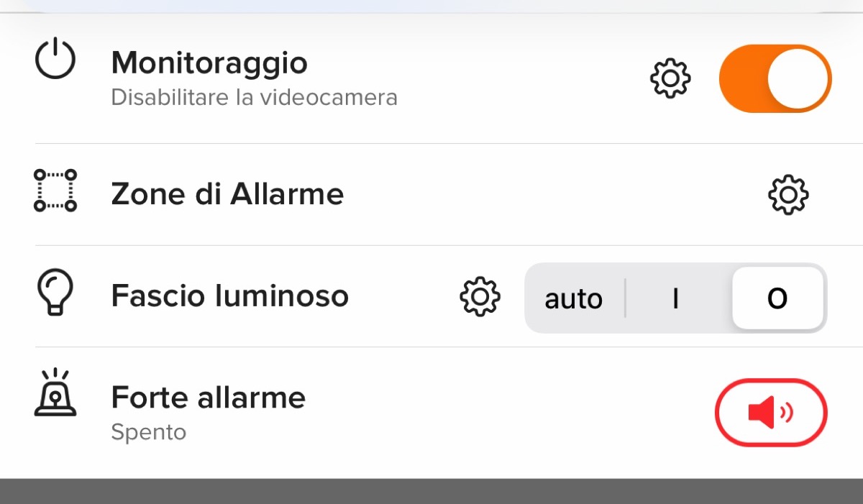Tap the Monitoraggio label

209,63
